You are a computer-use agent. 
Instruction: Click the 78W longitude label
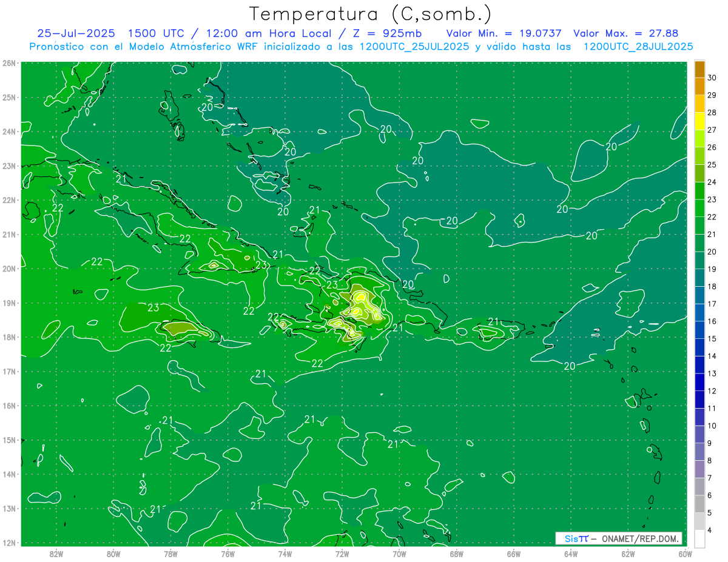[x=170, y=554]
